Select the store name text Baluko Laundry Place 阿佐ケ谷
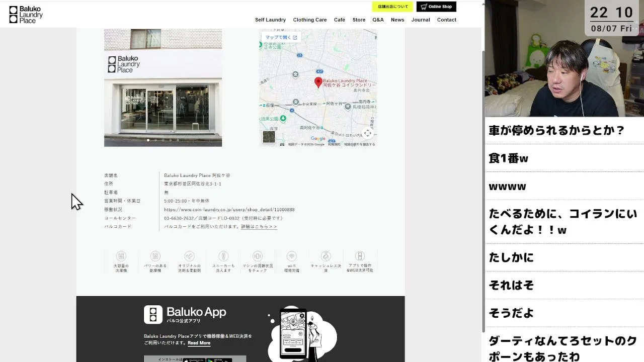 click(x=197, y=175)
